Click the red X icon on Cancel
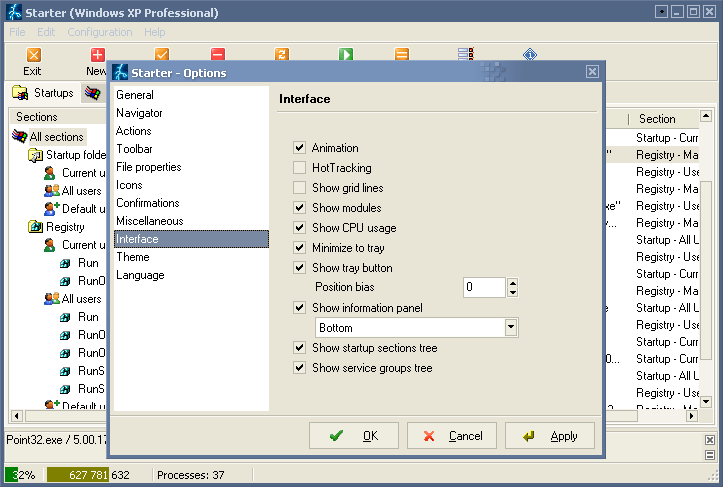 [x=429, y=436]
